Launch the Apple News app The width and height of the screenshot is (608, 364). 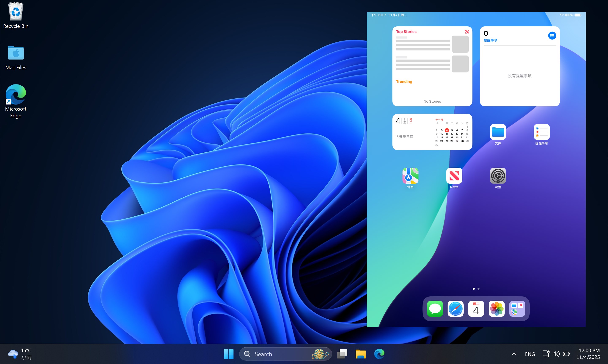tap(454, 176)
